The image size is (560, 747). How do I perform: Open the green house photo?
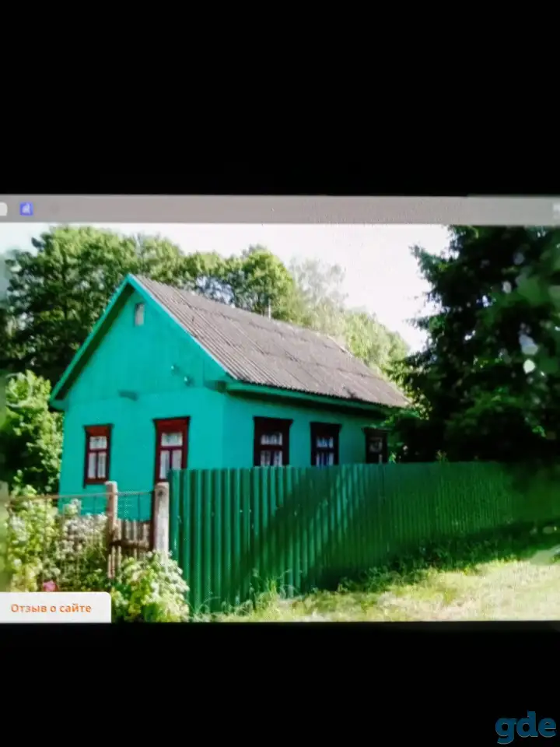point(280,423)
